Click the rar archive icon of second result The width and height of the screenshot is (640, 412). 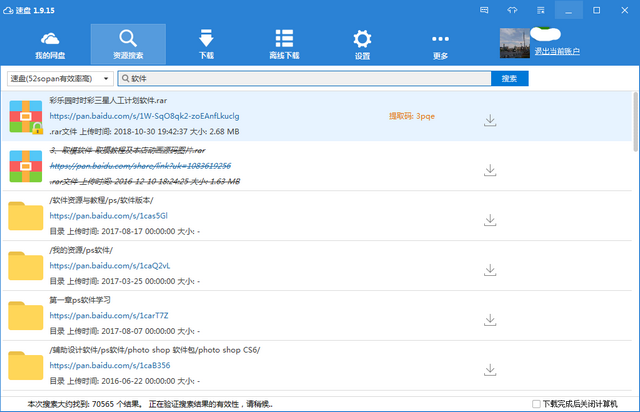(26, 166)
